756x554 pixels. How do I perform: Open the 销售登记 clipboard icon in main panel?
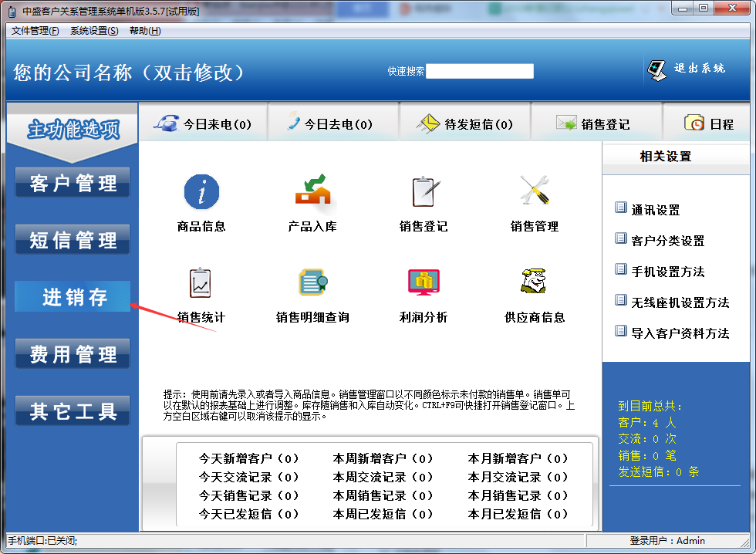click(425, 191)
